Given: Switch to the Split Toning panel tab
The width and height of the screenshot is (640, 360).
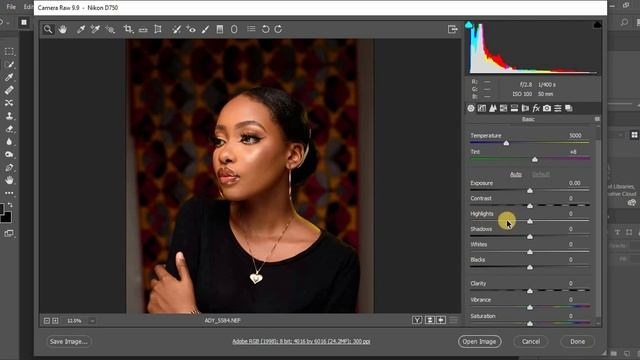Looking at the screenshot, I should [x=514, y=108].
